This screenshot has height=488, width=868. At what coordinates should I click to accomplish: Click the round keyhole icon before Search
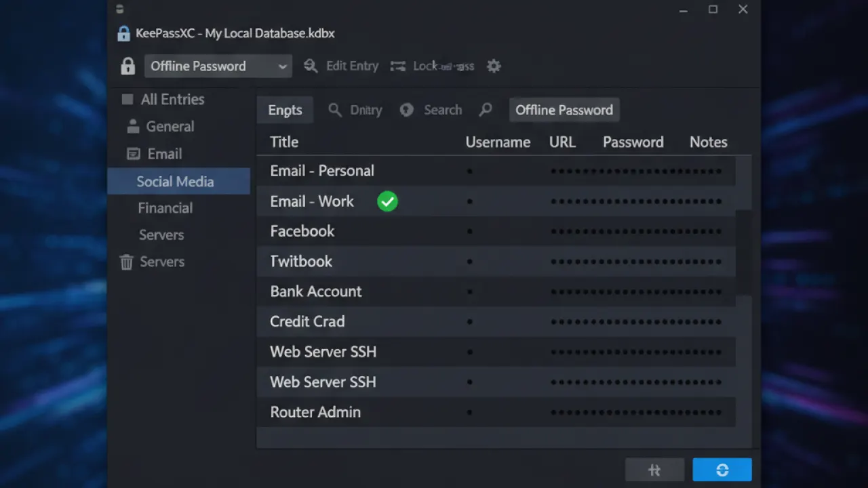(x=407, y=110)
